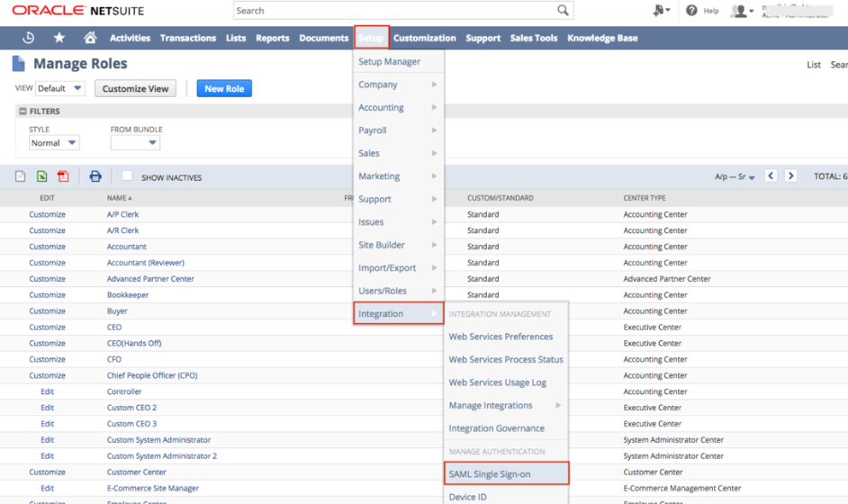848x504 pixels.
Task: Open the View dropdown
Action: point(60,88)
